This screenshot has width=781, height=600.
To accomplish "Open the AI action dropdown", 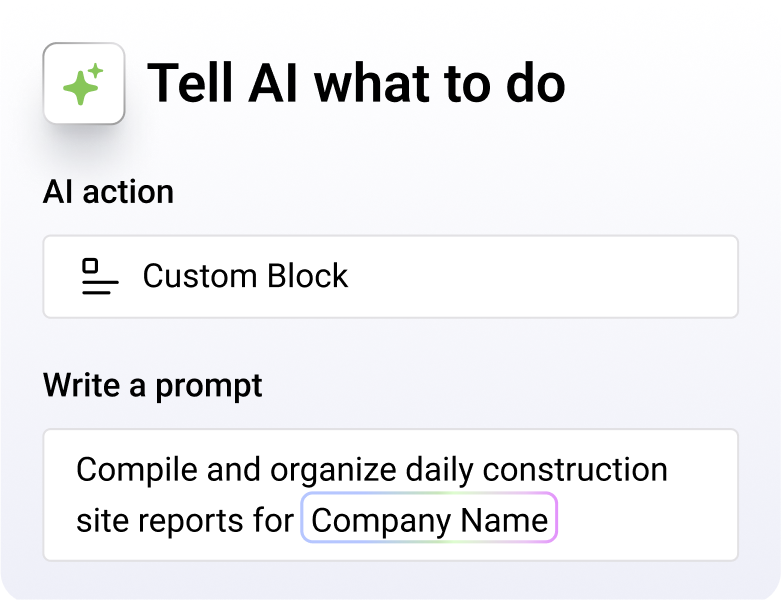I will (390, 277).
